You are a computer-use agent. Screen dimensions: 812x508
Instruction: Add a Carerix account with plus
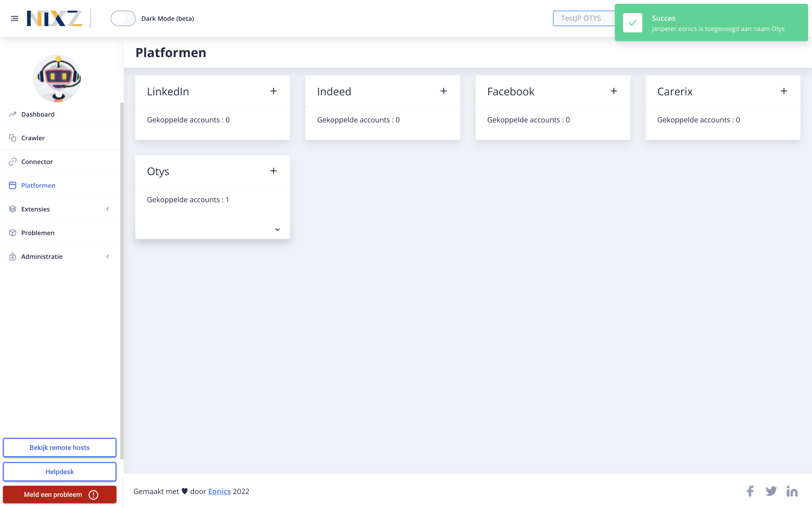784,91
